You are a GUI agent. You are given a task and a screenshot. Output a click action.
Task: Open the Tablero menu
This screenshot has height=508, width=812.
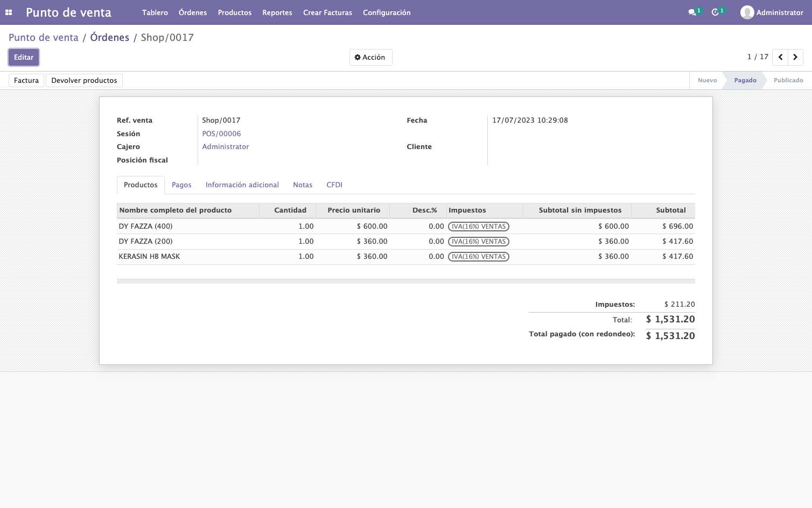pos(155,12)
